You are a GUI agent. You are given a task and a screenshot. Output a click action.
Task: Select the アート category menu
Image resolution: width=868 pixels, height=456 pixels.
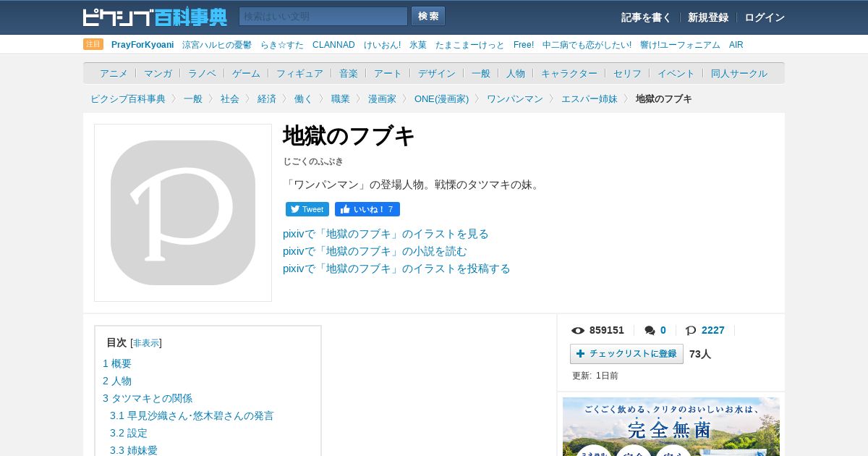[388, 73]
